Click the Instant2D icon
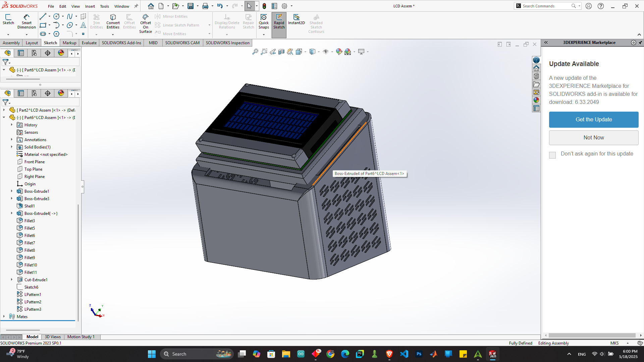Image resolution: width=644 pixels, height=362 pixels. (x=296, y=19)
